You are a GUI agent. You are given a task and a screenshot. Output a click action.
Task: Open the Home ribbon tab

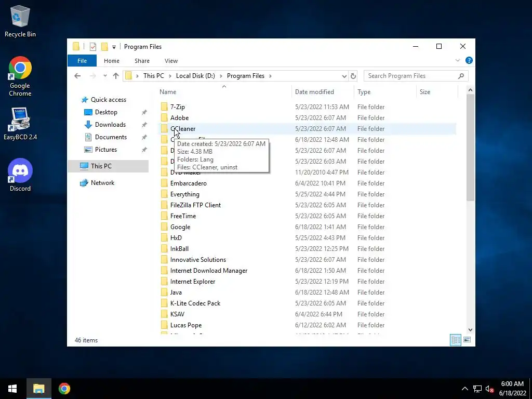[112, 61]
